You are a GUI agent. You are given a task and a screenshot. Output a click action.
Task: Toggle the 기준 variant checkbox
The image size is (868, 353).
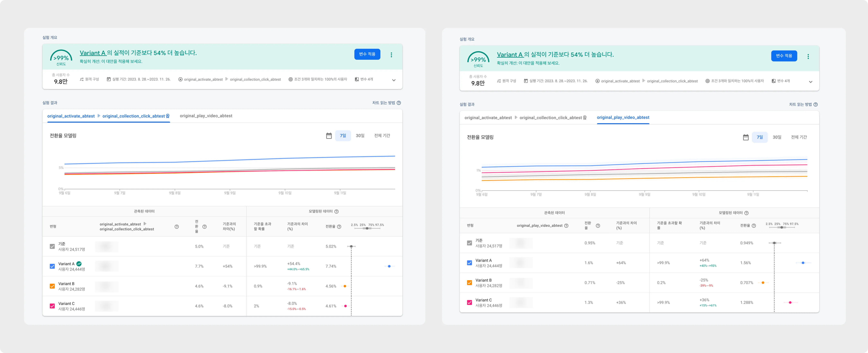[52, 246]
